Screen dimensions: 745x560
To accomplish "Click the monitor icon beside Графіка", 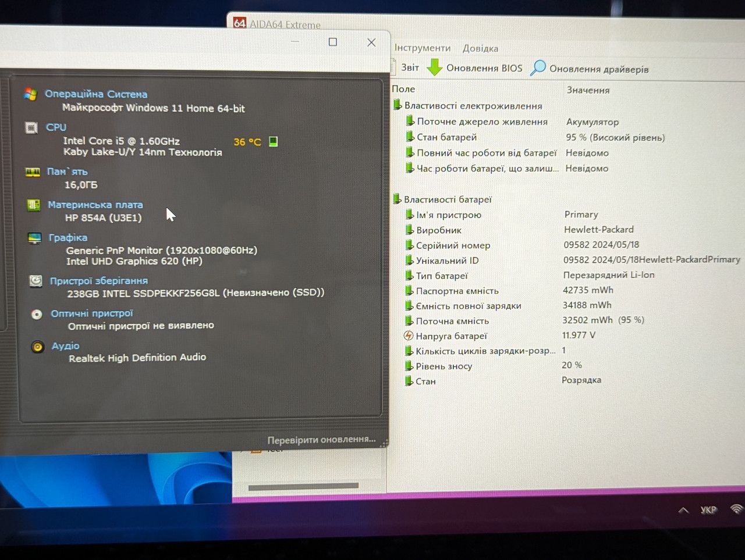I will pos(35,238).
